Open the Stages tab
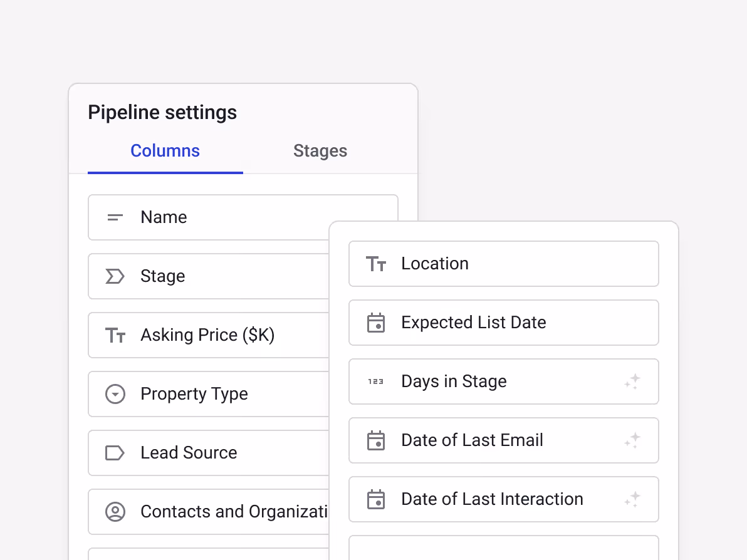Image resolution: width=747 pixels, height=560 pixels. click(x=320, y=151)
